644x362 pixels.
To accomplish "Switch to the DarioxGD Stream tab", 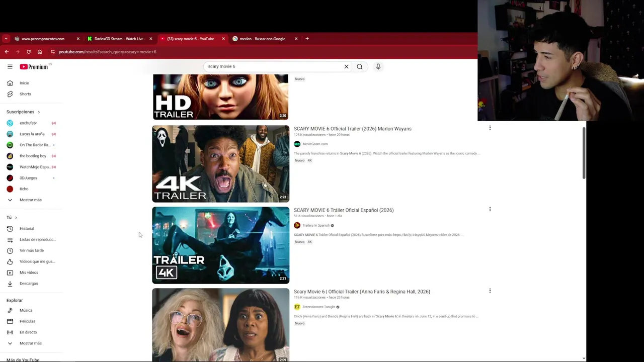I will click(x=119, y=39).
